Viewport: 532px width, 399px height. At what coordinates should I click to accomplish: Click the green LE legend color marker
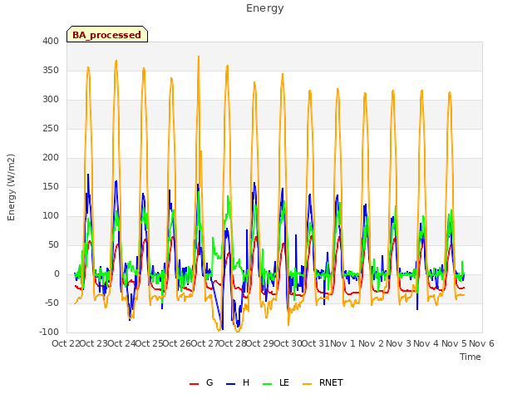[268, 384]
